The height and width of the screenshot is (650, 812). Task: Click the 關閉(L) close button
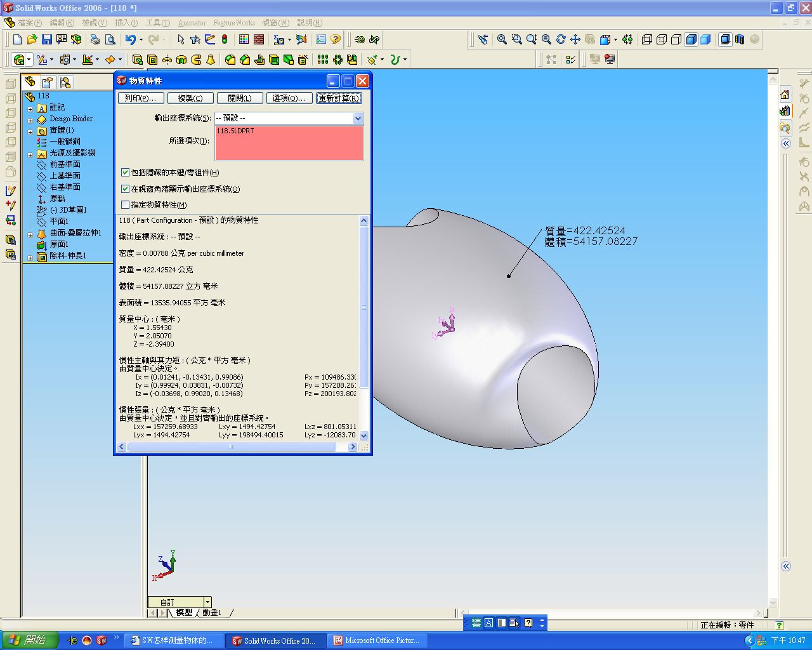coord(240,98)
